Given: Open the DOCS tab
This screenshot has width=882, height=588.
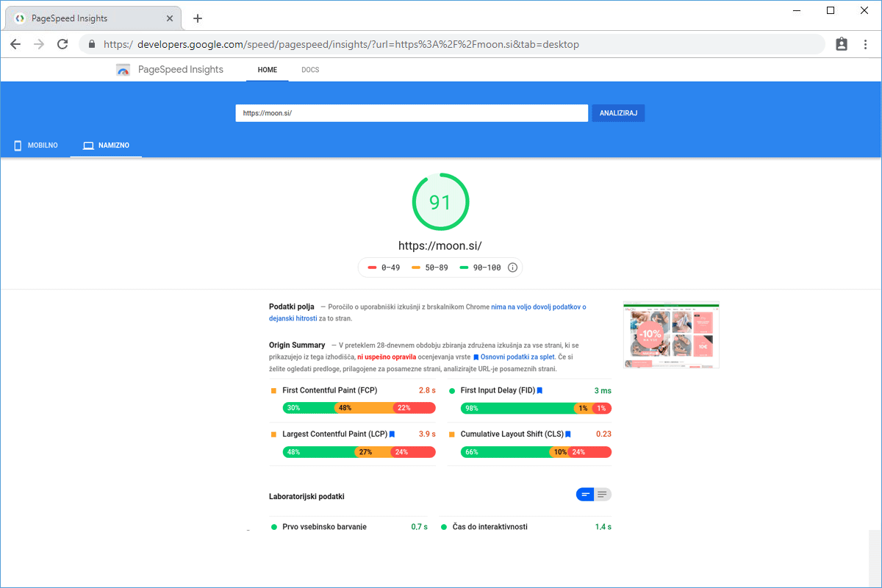Looking at the screenshot, I should pos(310,70).
